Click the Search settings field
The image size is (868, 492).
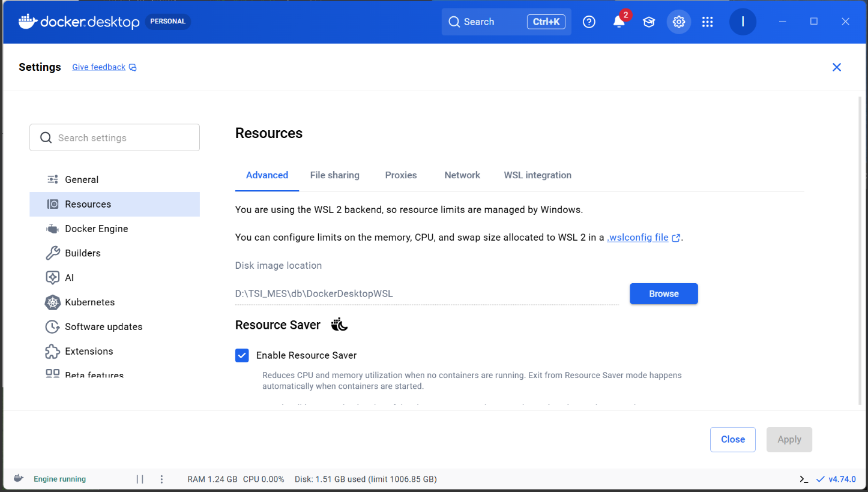pos(115,137)
